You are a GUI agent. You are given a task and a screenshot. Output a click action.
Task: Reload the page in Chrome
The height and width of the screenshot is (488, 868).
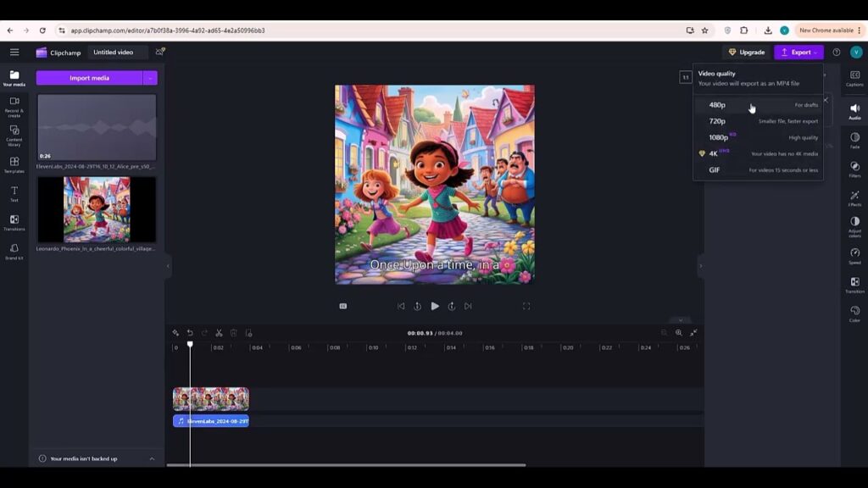pos(42,30)
